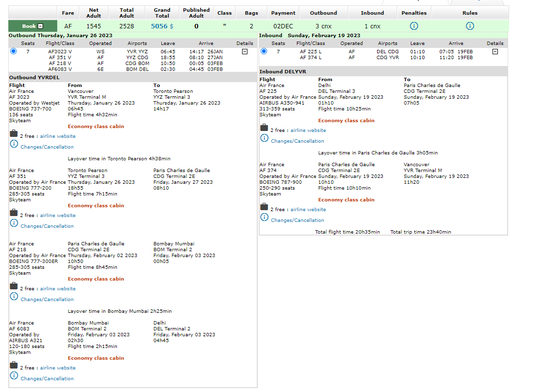The image size is (537, 392).
Task: Select the outbound flight option radio button
Action: coord(13,51)
